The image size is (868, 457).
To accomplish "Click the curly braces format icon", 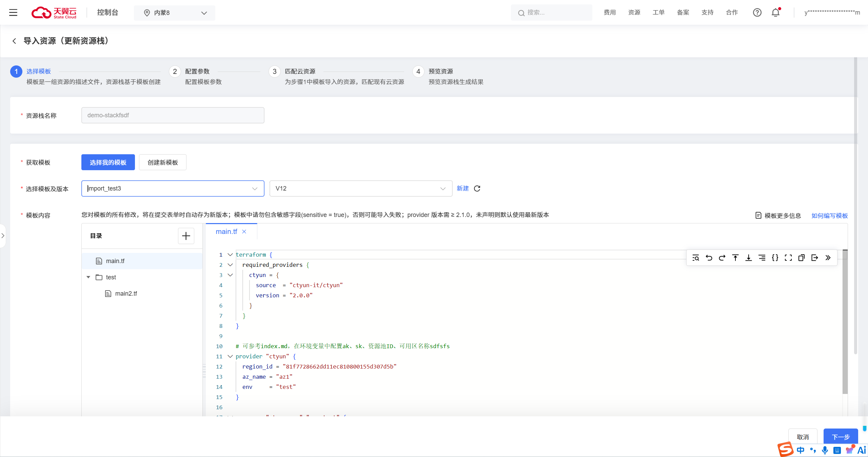I will pyautogui.click(x=775, y=258).
